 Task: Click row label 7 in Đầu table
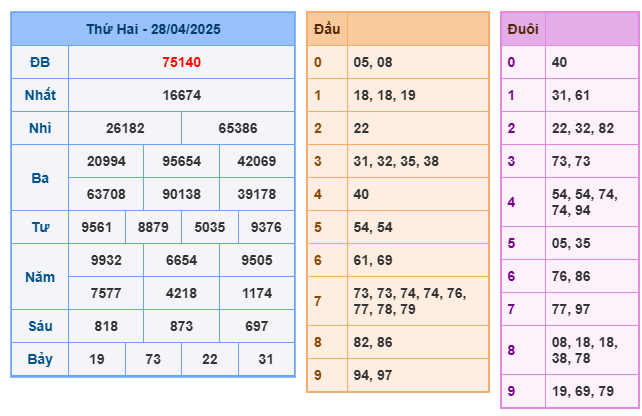[x=318, y=301]
